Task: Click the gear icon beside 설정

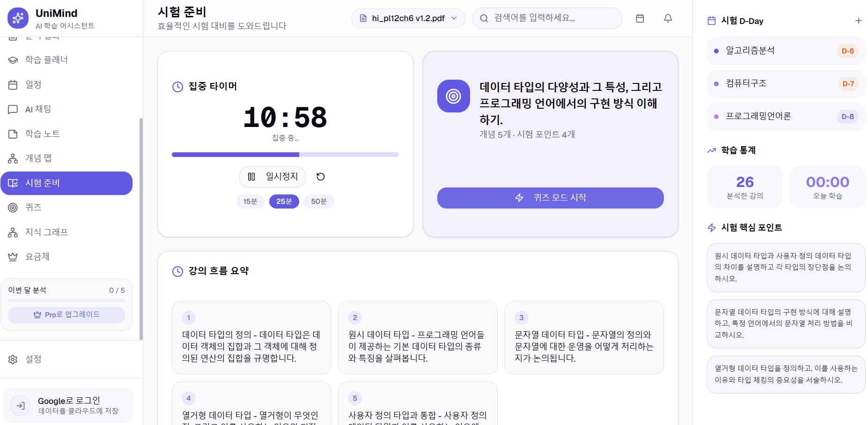Action: point(13,359)
